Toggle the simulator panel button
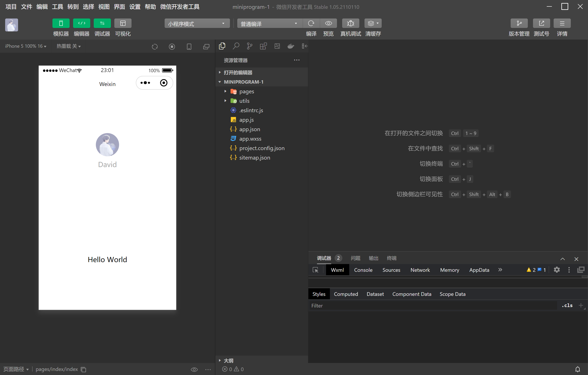This screenshot has height=375, width=588. [x=61, y=23]
